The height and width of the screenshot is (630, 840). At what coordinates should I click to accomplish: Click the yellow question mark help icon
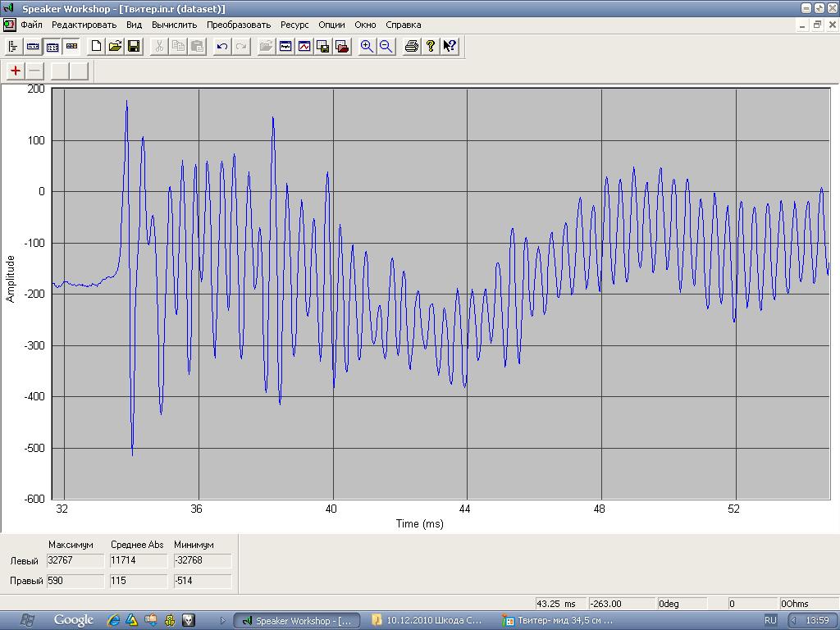431,47
